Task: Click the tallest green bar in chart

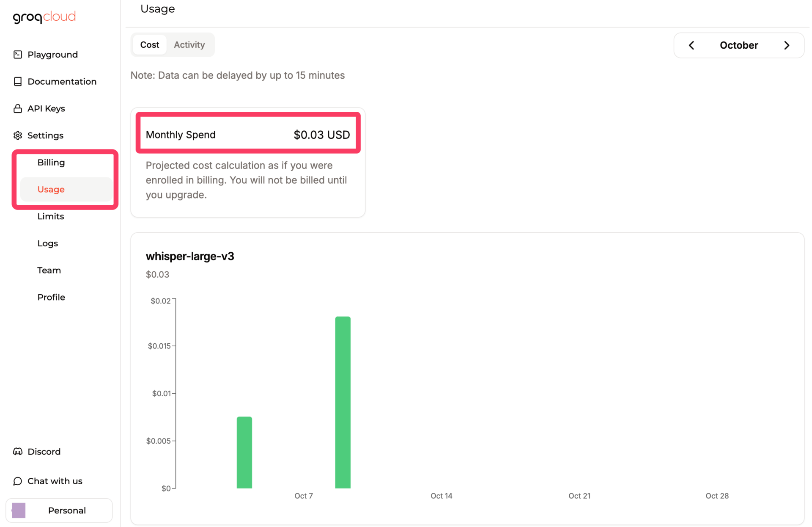Action: 343,402
